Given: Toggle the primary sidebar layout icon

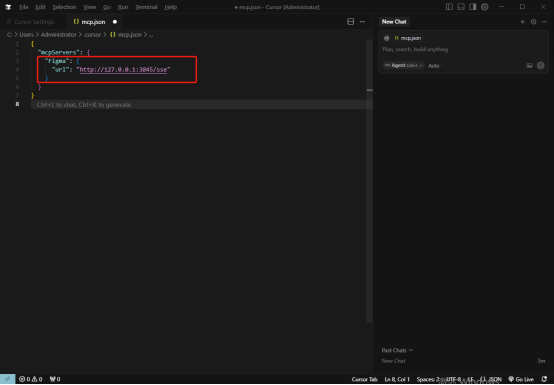Looking at the screenshot, I should coord(449,7).
